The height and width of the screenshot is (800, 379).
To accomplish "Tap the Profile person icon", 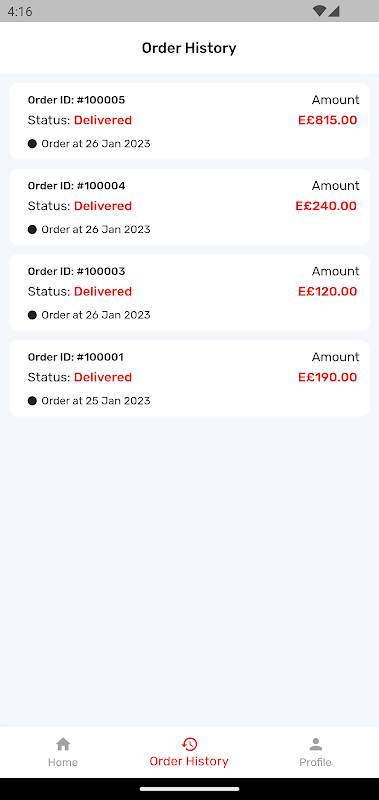I will pos(316,744).
